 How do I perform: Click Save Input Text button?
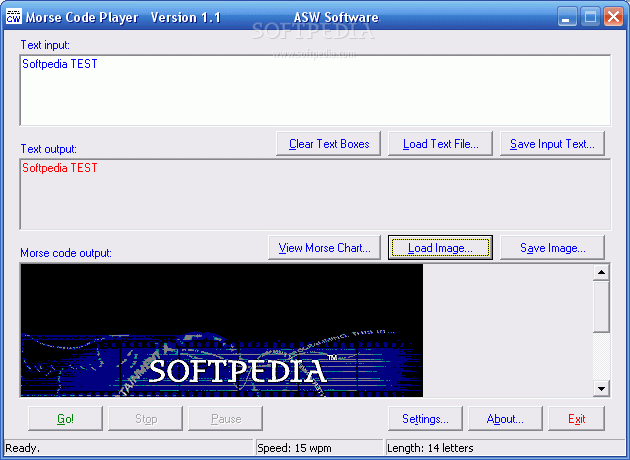pyautogui.click(x=552, y=144)
